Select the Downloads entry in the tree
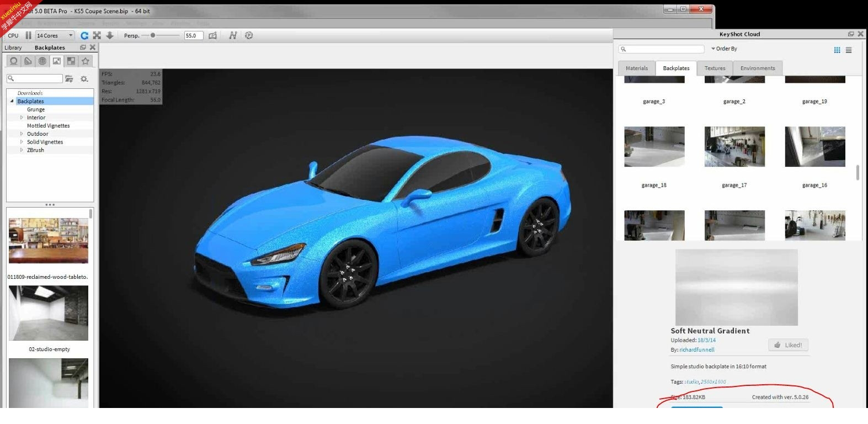The image size is (868, 424). pos(30,93)
